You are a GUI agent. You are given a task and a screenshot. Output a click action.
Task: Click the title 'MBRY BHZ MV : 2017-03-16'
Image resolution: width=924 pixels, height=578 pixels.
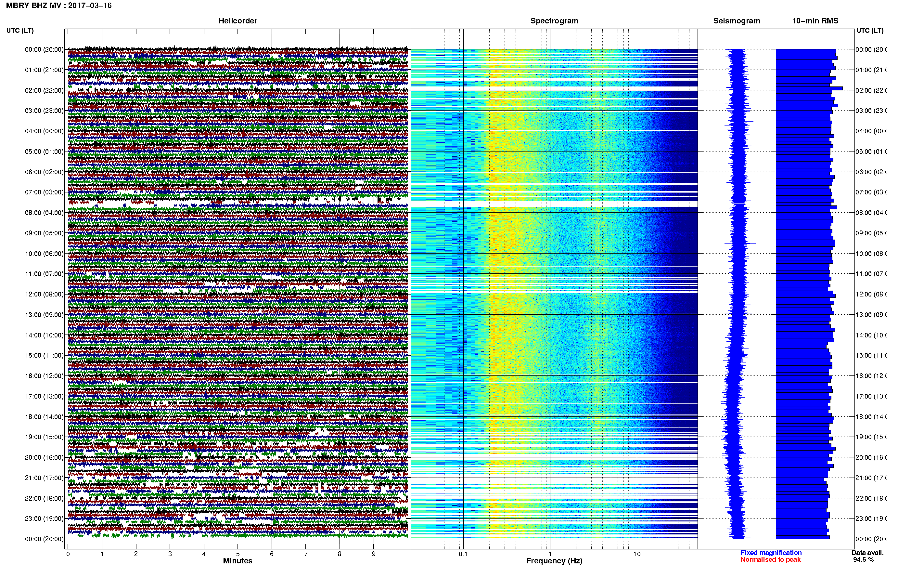[59, 6]
